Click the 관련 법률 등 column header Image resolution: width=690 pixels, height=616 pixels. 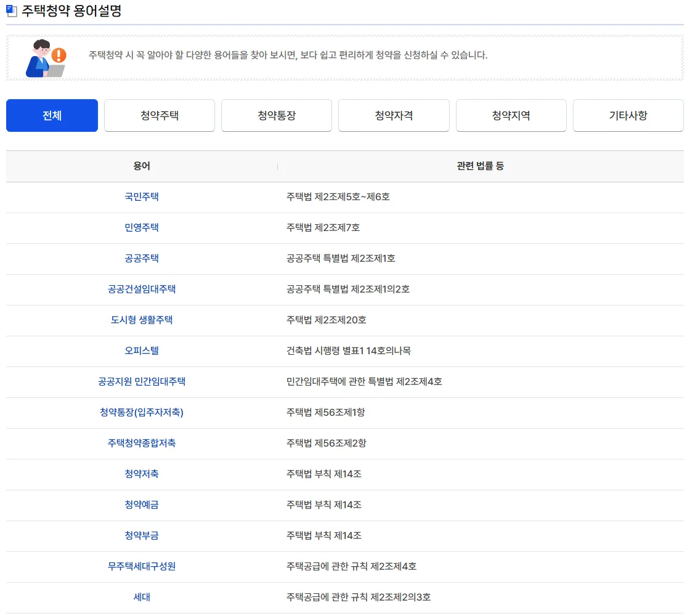pos(480,166)
